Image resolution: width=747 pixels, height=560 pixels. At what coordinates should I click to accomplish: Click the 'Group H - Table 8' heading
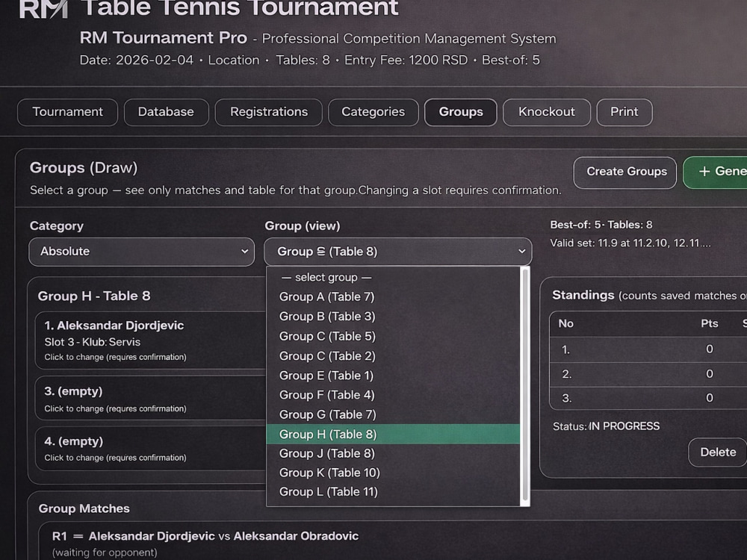[x=94, y=296]
